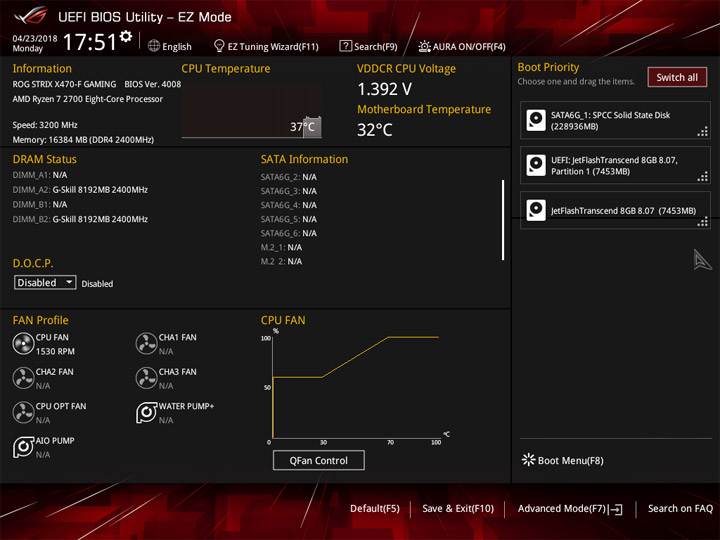Viewport: 720px width, 540px height.
Task: Click Save & Exit(F10)
Action: coord(458,509)
